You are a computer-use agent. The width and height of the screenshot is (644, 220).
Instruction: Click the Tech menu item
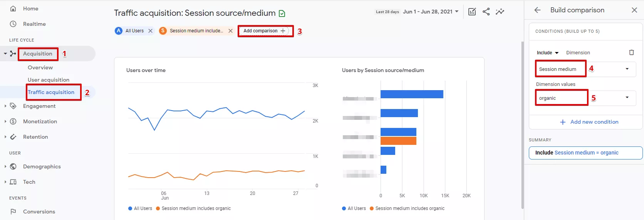29,182
